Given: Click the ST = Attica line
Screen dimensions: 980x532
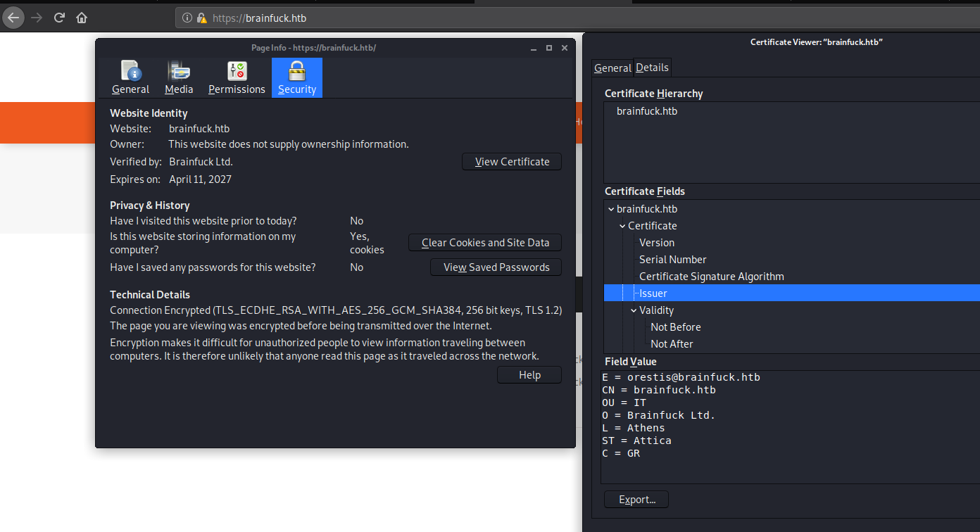Looking at the screenshot, I should click(636, 441).
